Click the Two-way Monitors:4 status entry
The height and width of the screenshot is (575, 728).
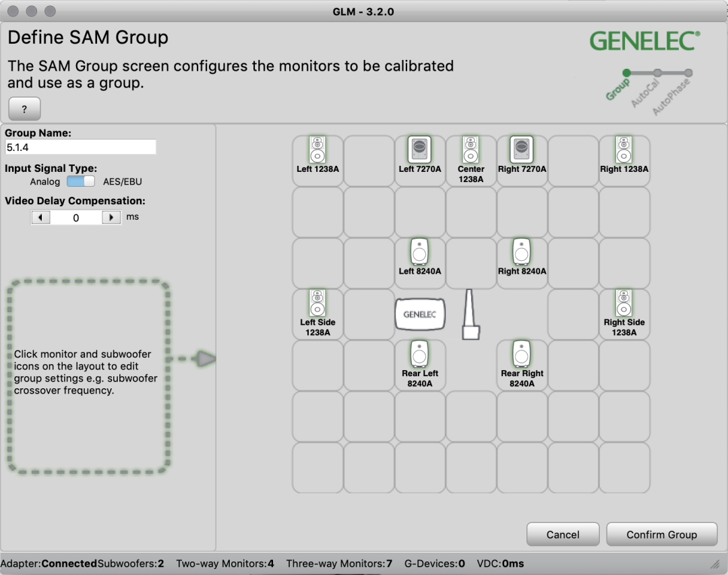[224, 564]
